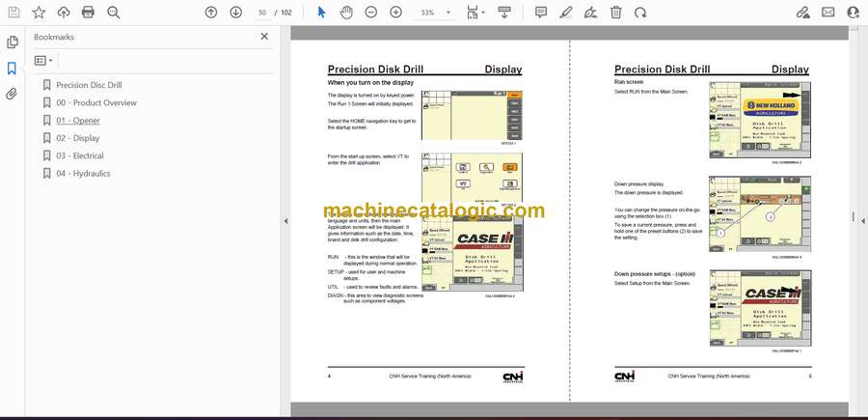Go to the previous page
The image size is (868, 420).
[211, 13]
